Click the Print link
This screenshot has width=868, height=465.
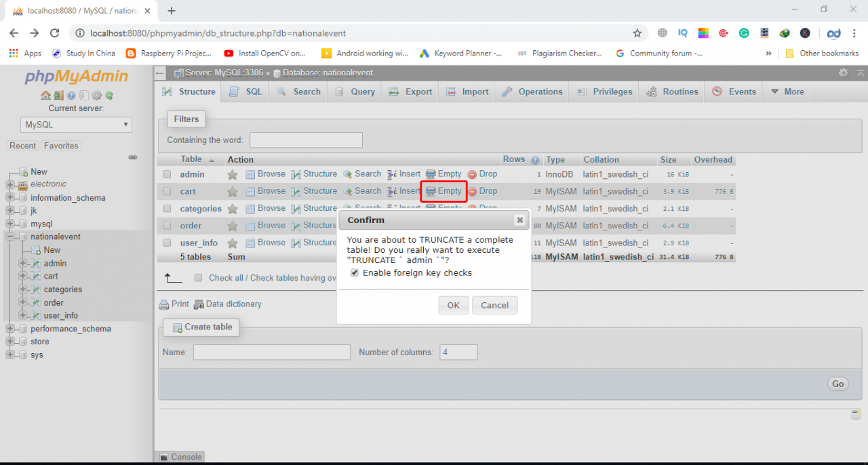pos(174,304)
